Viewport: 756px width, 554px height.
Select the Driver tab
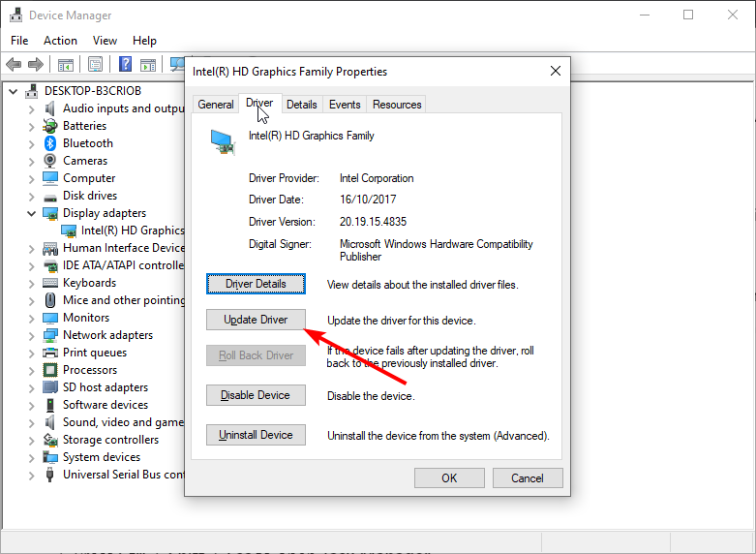click(x=259, y=103)
